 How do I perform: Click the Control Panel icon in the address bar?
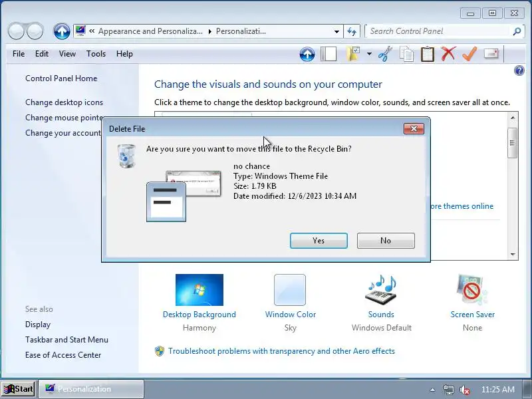tap(80, 31)
